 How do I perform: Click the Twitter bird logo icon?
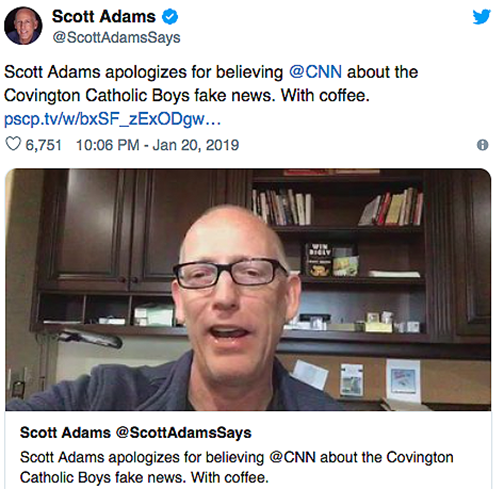[481, 17]
